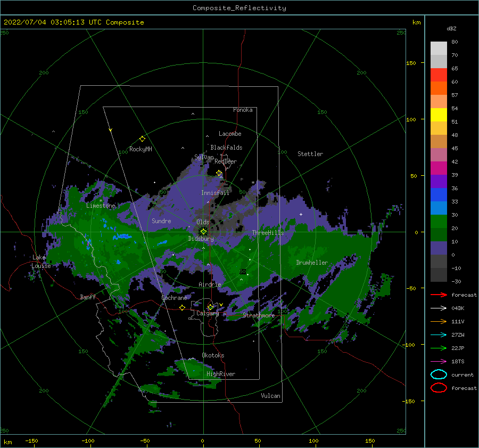Click the yellow diamond marker below RedDeer

click(x=219, y=173)
